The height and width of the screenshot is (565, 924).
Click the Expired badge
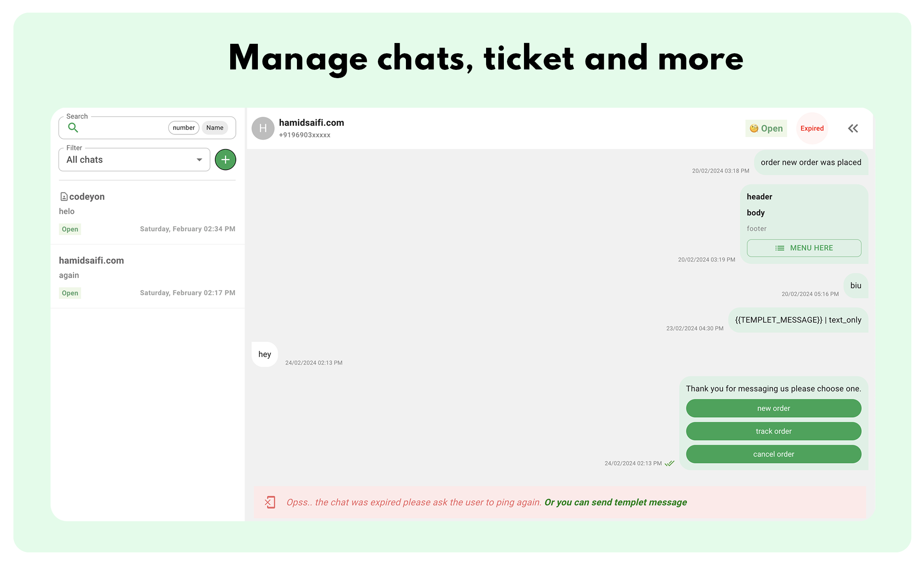812,128
